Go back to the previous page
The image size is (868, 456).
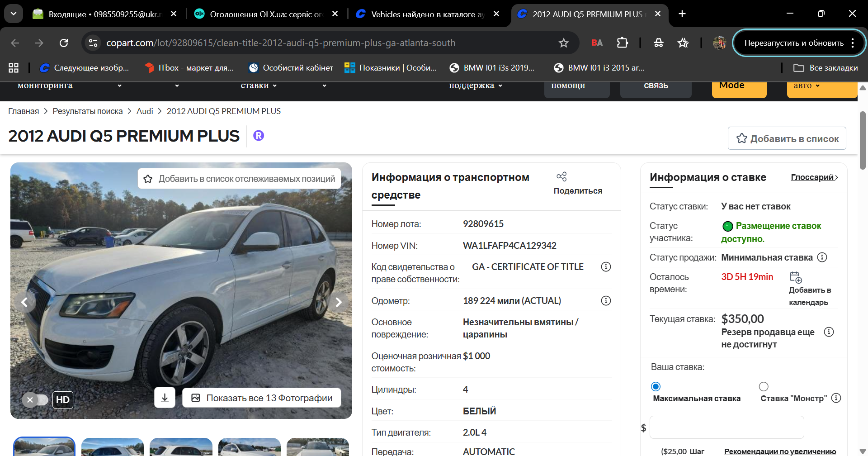tap(15, 43)
